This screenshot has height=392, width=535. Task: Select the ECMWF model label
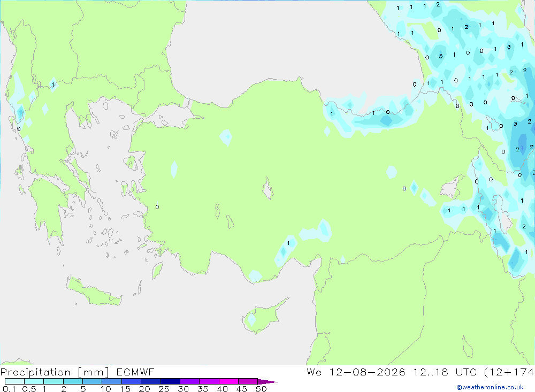tap(135, 372)
